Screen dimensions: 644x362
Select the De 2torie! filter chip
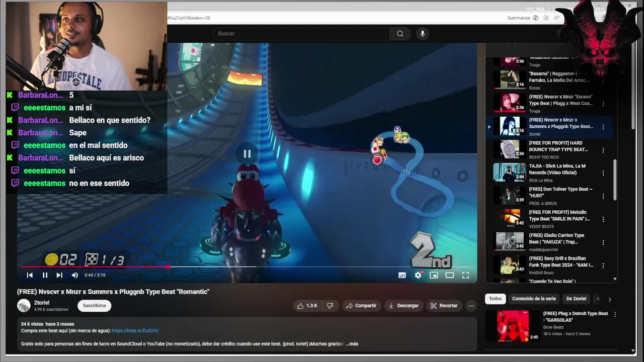pyautogui.click(x=576, y=299)
